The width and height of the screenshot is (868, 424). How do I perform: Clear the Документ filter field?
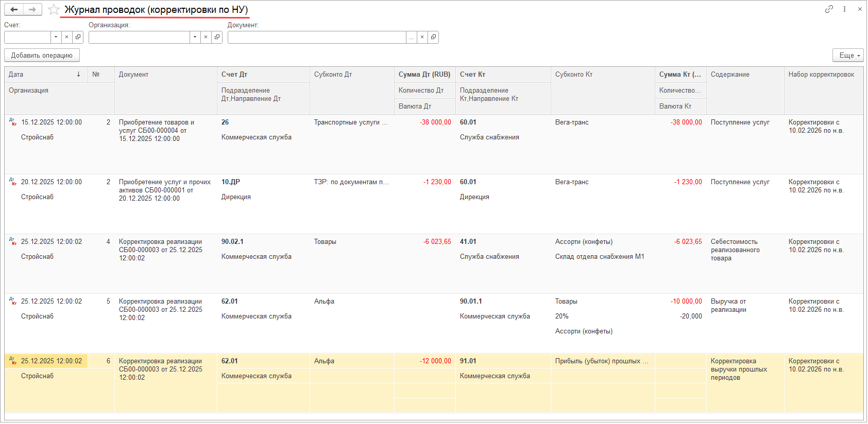point(422,37)
